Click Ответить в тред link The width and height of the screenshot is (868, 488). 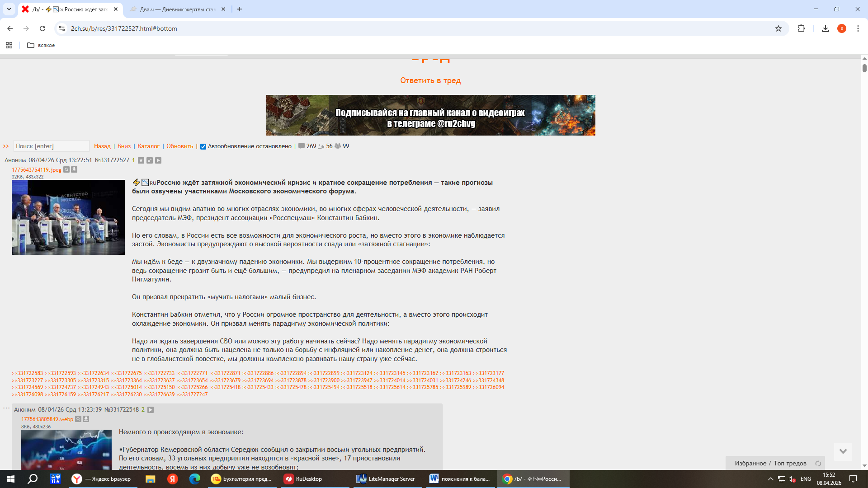click(430, 80)
